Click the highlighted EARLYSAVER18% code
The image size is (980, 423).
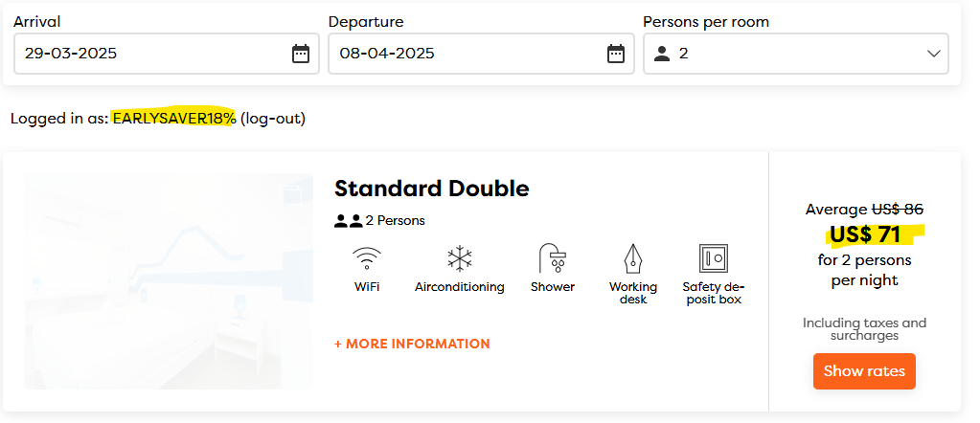click(173, 119)
